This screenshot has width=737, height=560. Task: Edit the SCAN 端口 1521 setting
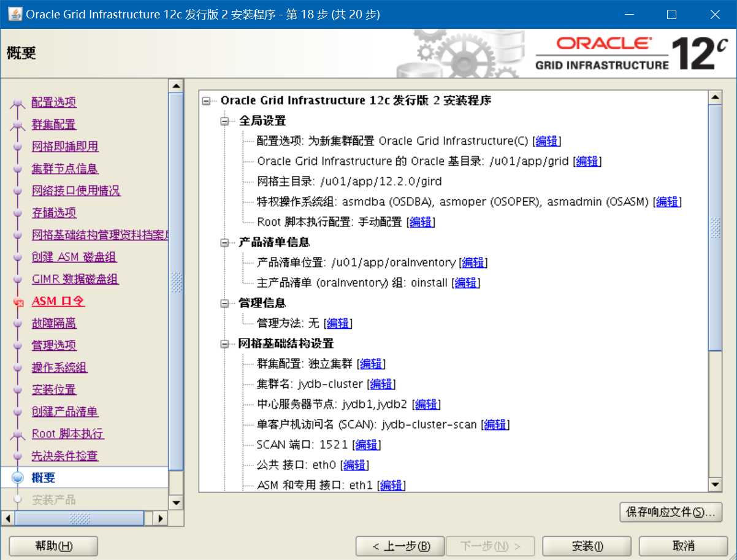click(x=367, y=445)
